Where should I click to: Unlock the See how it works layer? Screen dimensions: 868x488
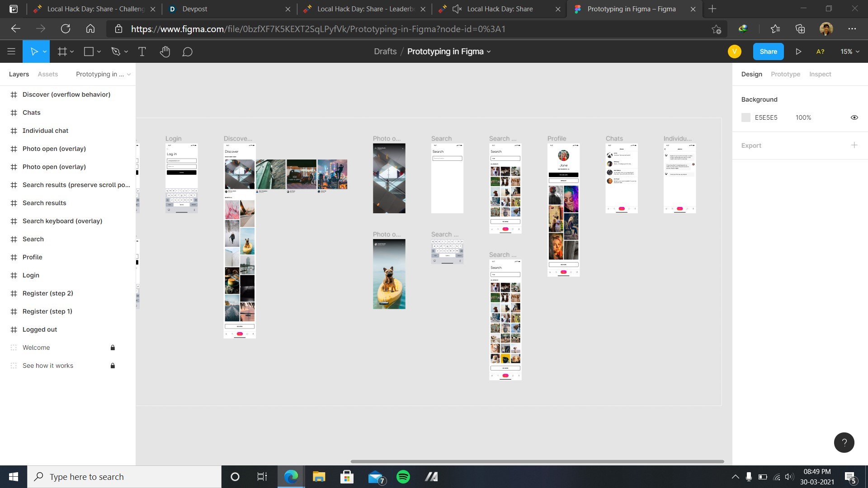click(x=113, y=366)
